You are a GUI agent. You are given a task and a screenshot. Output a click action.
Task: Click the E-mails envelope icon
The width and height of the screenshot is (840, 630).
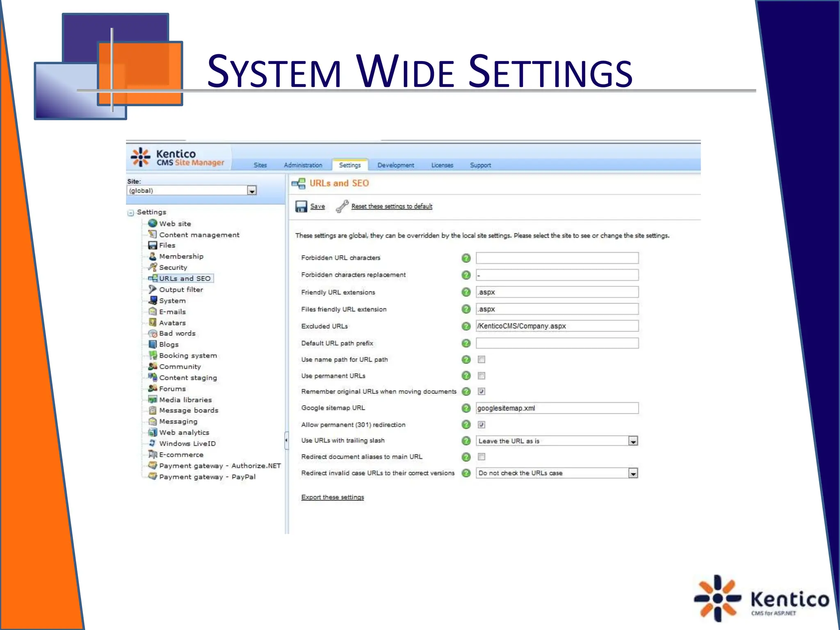(153, 312)
